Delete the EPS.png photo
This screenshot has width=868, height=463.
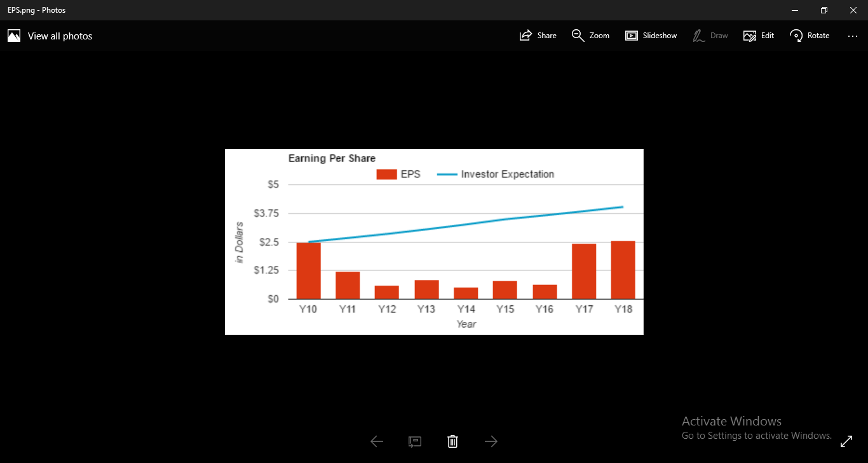(452, 441)
